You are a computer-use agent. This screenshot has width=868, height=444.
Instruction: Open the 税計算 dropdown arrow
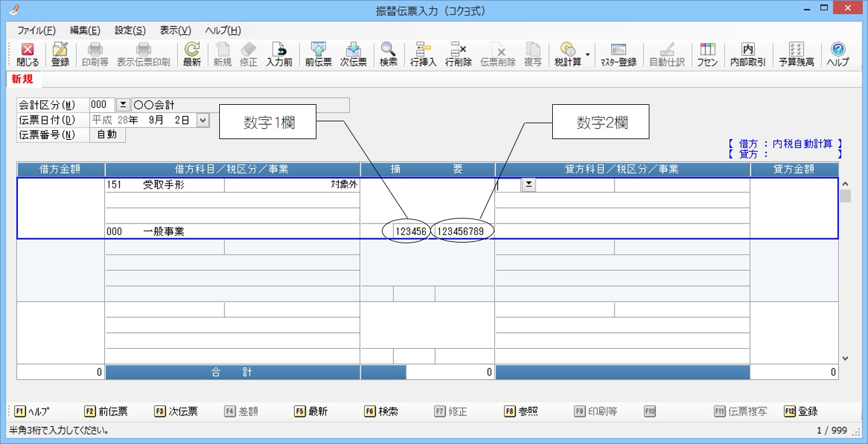588,55
